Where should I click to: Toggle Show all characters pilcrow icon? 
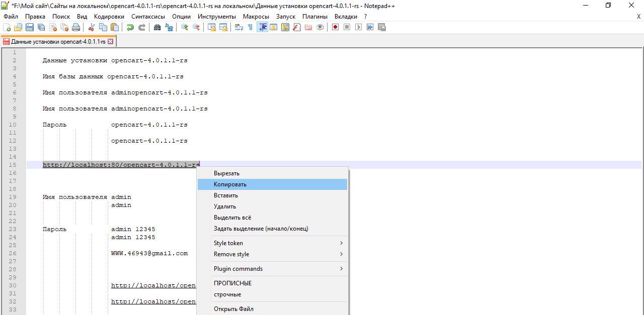pos(250,27)
